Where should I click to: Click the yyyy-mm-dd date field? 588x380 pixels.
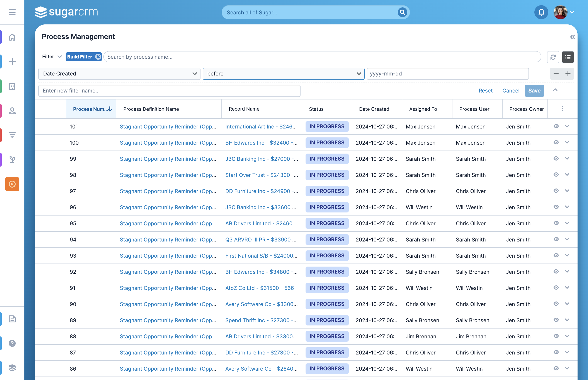pos(448,74)
